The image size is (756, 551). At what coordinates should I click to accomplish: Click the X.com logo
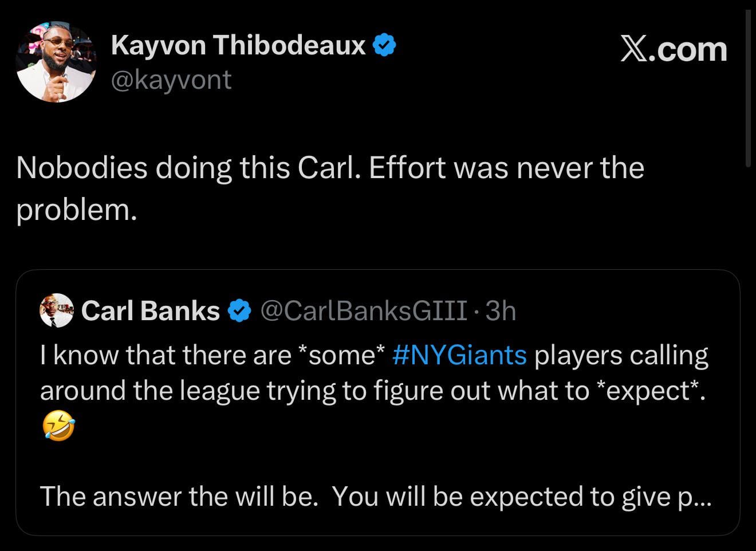coord(674,50)
